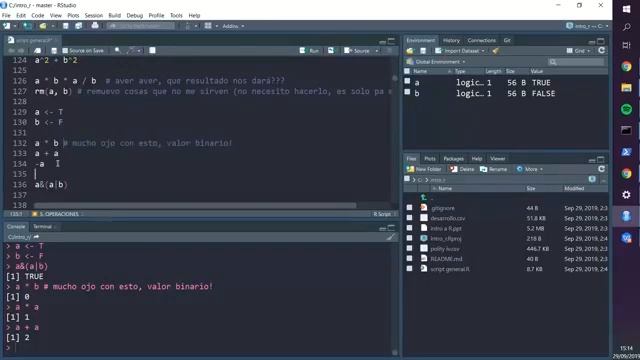
Task: Expand the Import Dataset dropdown
Action: (x=459, y=51)
